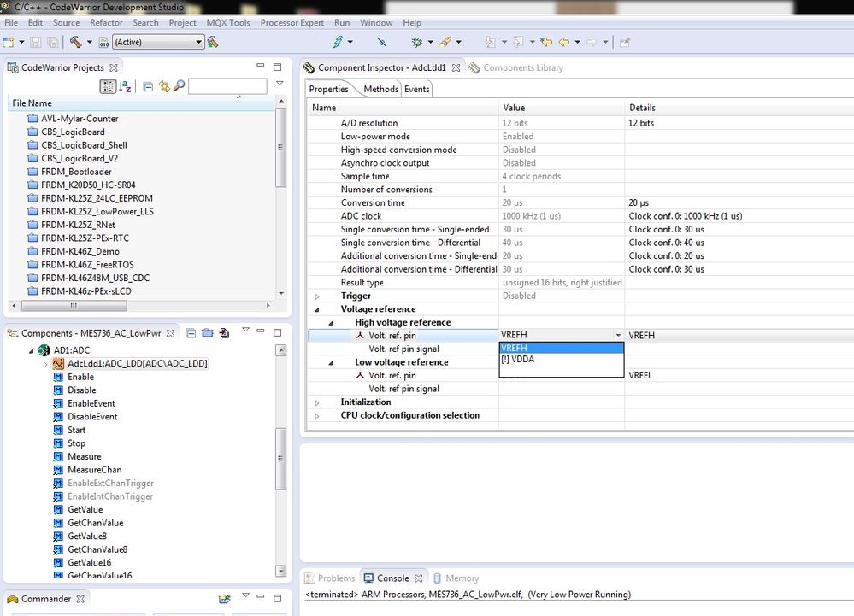This screenshot has height=616, width=854.
Task: Click the Value column header
Action: (562, 107)
